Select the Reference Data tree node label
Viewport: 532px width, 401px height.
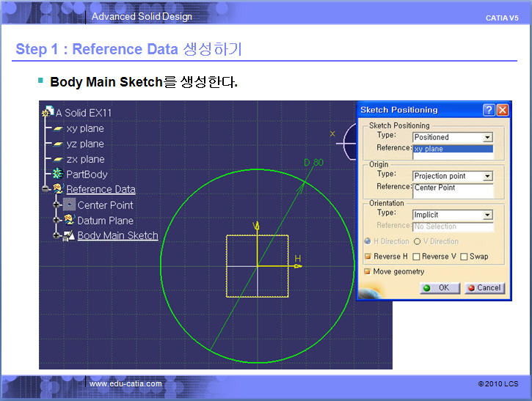coord(101,189)
